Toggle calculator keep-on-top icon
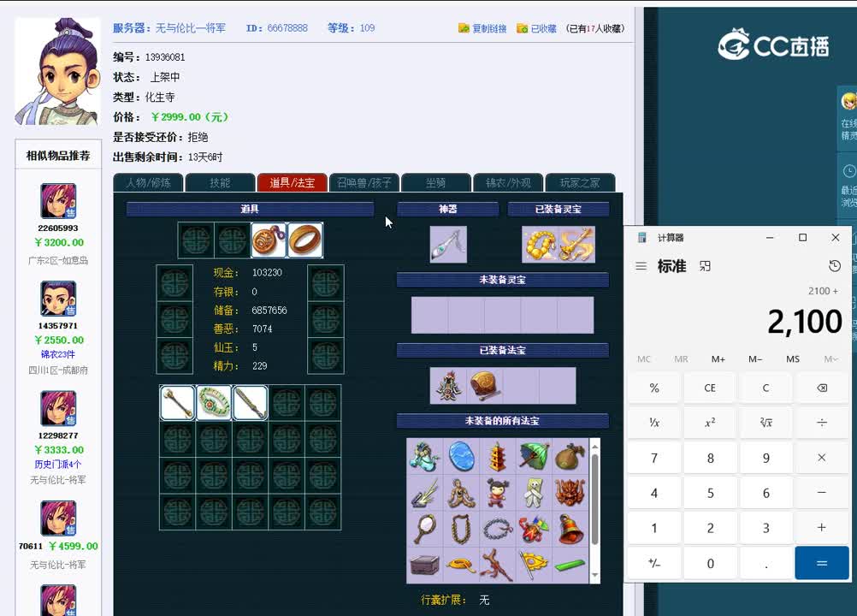Screen dimensions: 857x616 705,266
